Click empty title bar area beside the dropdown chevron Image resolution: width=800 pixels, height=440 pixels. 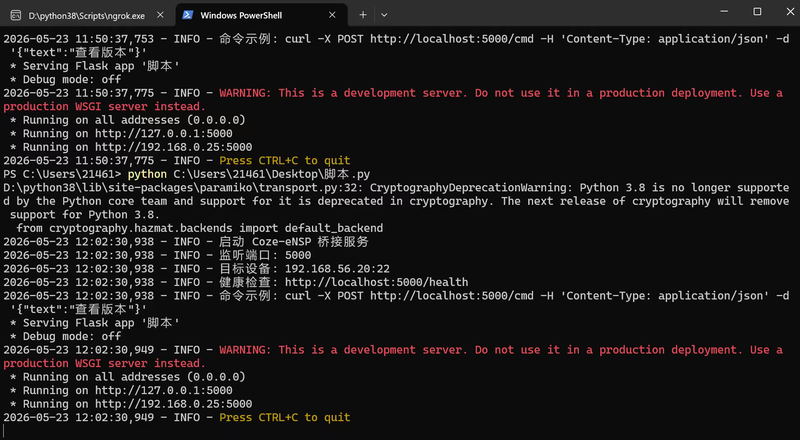click(x=546, y=14)
